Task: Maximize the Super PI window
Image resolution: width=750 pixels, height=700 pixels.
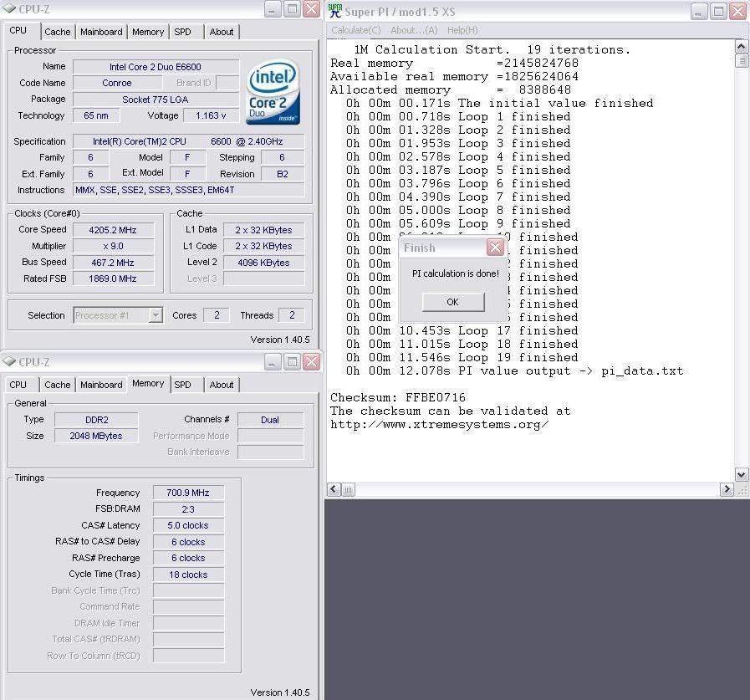Action: tap(718, 11)
